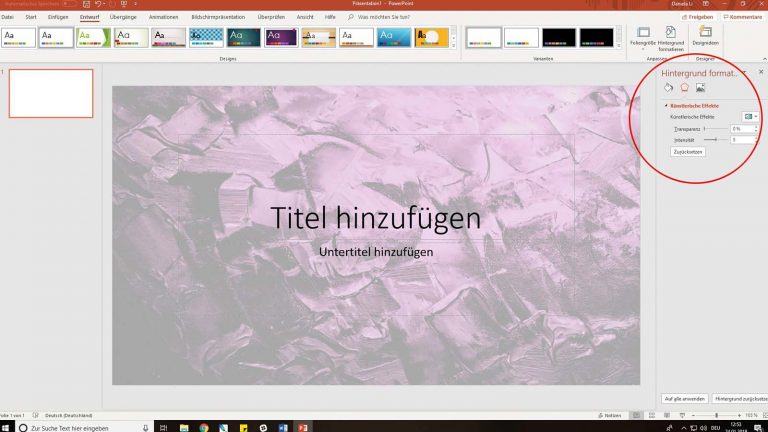Screen dimensions: 768x432
Task: Open the Künstlerische Effekte preset dropdown
Action: coord(750,117)
